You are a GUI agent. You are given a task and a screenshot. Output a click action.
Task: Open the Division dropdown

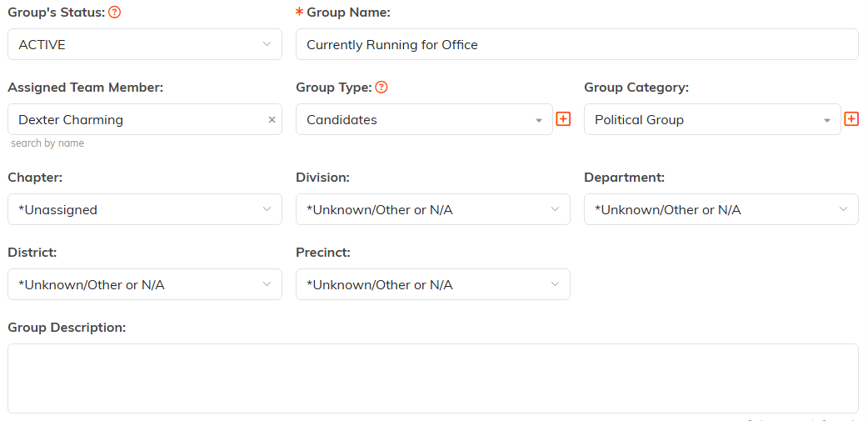(433, 209)
